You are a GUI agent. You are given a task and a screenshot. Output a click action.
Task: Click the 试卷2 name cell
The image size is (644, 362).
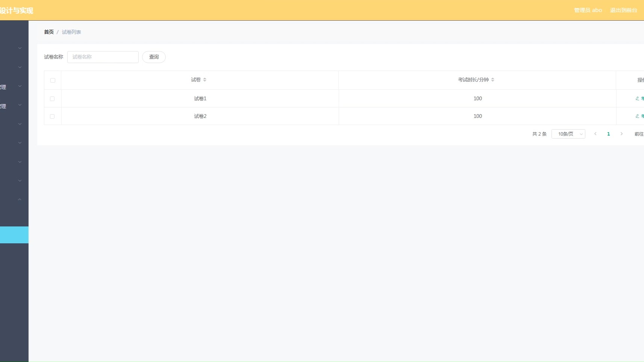tap(200, 116)
